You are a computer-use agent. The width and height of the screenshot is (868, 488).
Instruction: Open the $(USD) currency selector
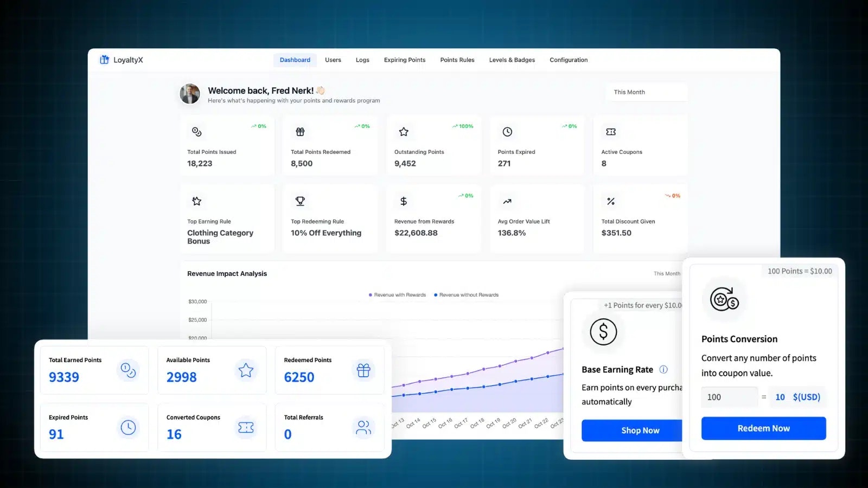(807, 397)
